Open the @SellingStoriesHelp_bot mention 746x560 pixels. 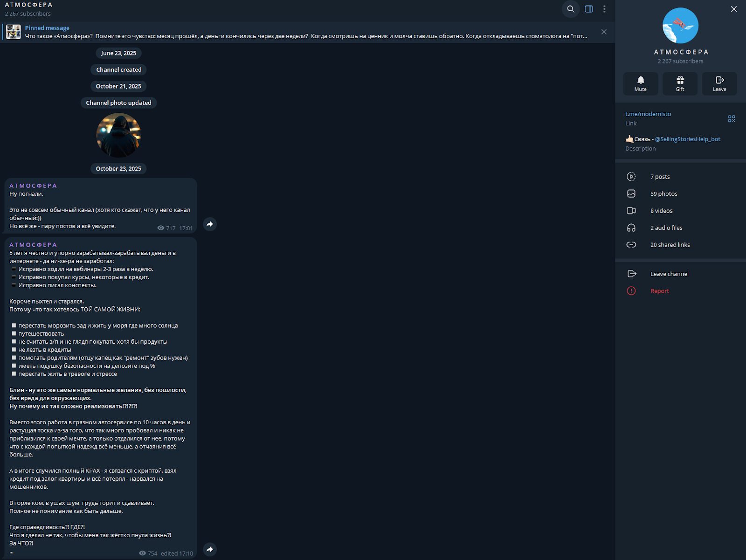688,139
